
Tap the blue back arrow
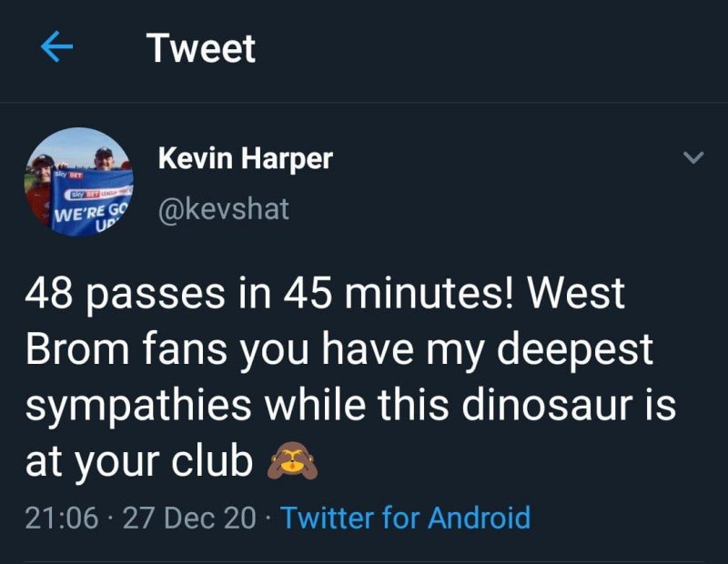click(x=57, y=49)
